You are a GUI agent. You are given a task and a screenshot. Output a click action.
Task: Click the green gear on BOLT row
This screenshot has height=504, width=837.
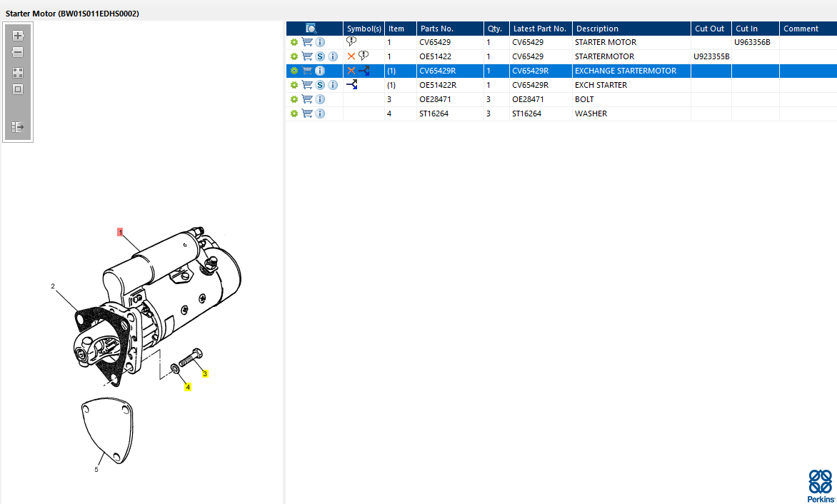(x=294, y=99)
